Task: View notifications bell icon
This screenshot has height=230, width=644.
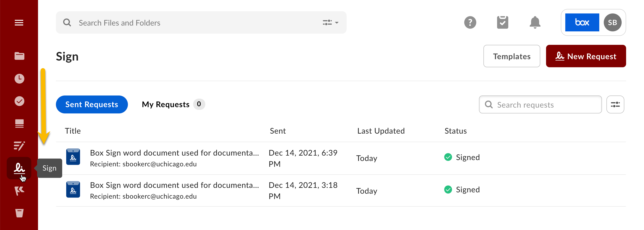Action: 535,23
